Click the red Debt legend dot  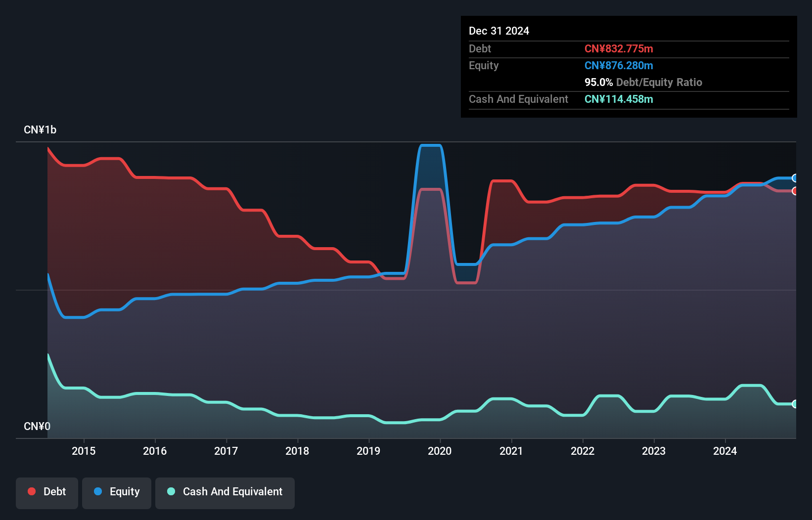point(32,491)
